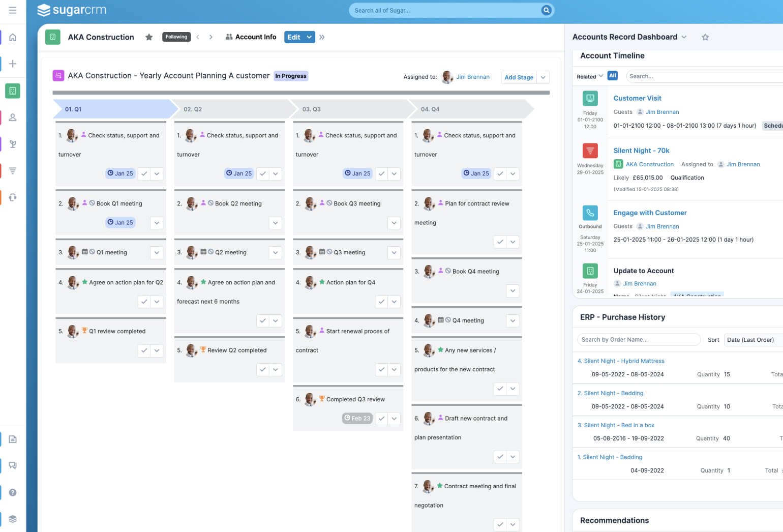The image size is (783, 532).
Task: Click Search all of Sugar field
Action: [x=445, y=10]
